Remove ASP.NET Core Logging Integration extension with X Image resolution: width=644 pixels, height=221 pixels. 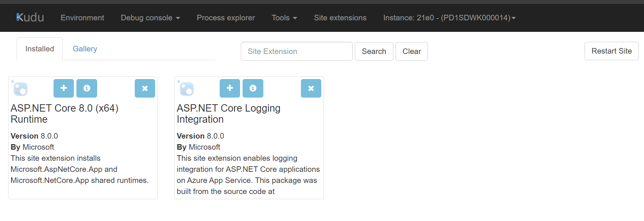311,88
